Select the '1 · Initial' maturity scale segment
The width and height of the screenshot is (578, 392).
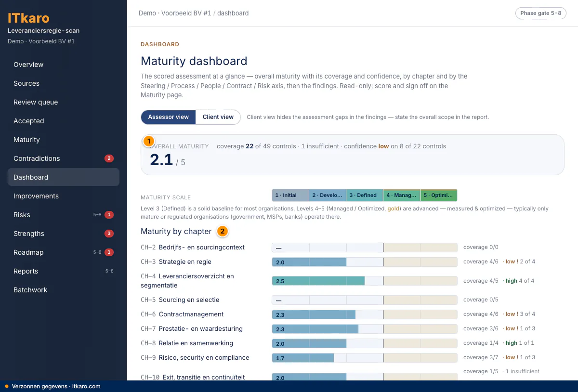(x=290, y=195)
